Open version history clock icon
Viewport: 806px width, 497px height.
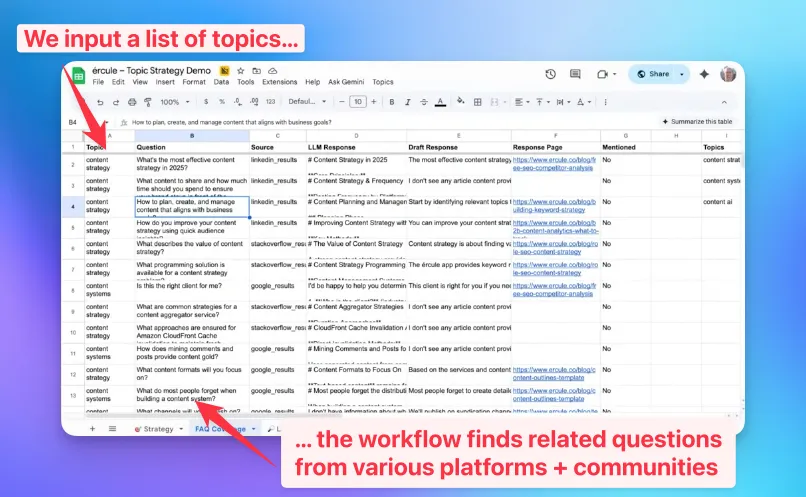(550, 74)
